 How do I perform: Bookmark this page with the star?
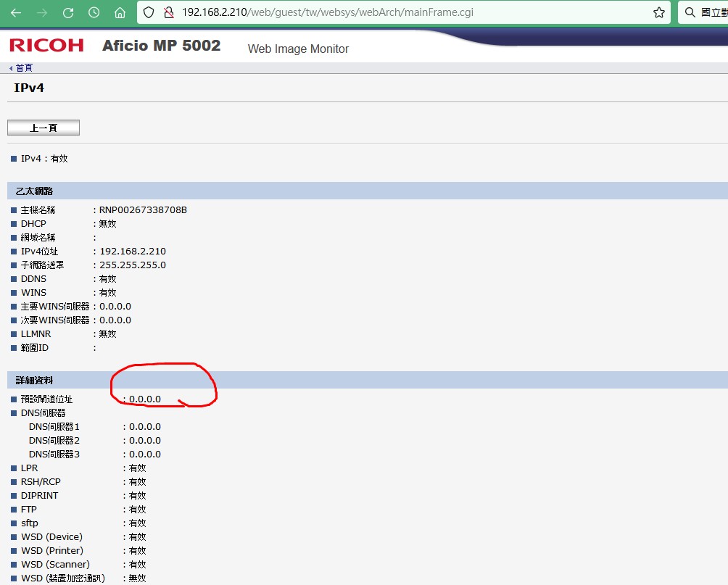coord(658,12)
